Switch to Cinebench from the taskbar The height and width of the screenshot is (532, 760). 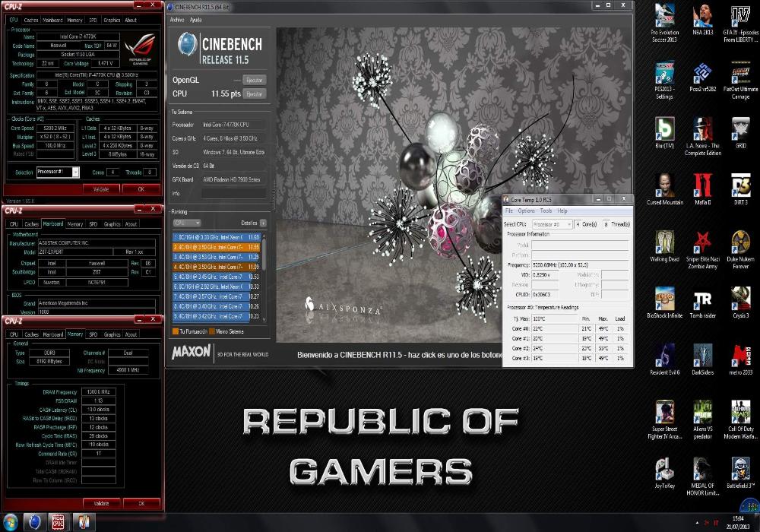(x=34, y=522)
